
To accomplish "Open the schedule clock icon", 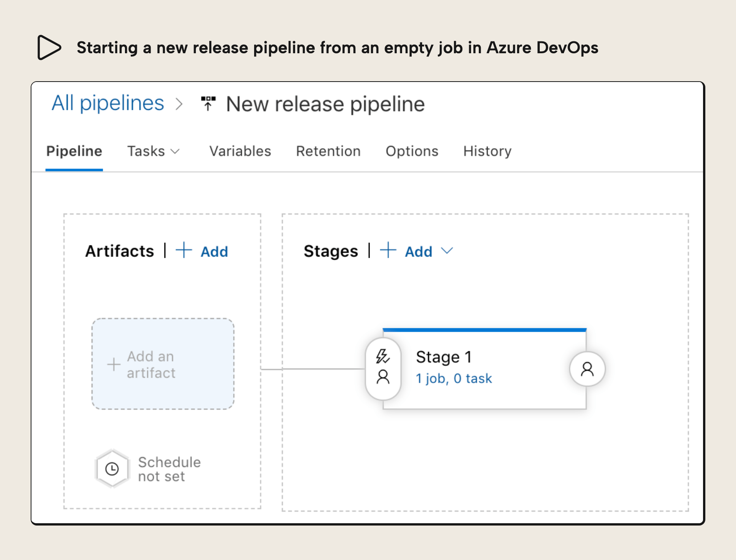I will [x=112, y=468].
